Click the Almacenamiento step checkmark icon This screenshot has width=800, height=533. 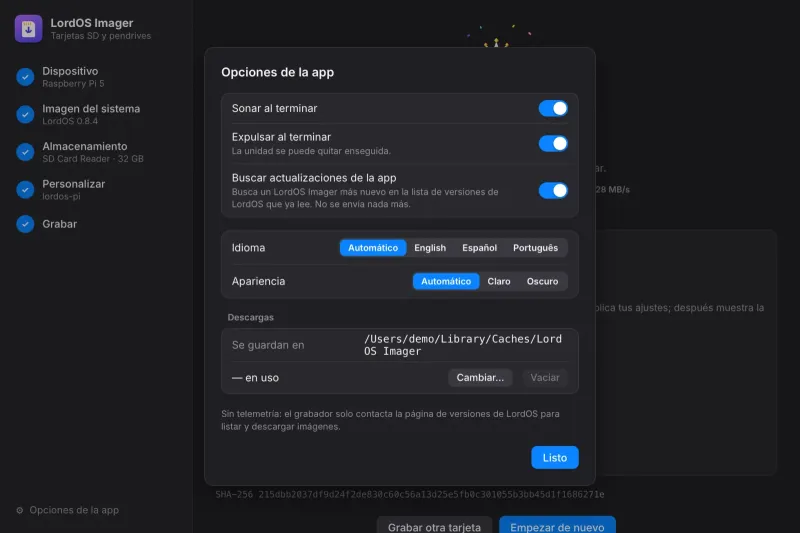(25, 152)
